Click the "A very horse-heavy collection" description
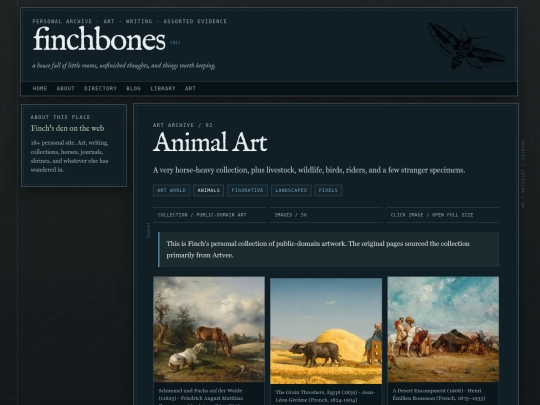 click(x=309, y=170)
